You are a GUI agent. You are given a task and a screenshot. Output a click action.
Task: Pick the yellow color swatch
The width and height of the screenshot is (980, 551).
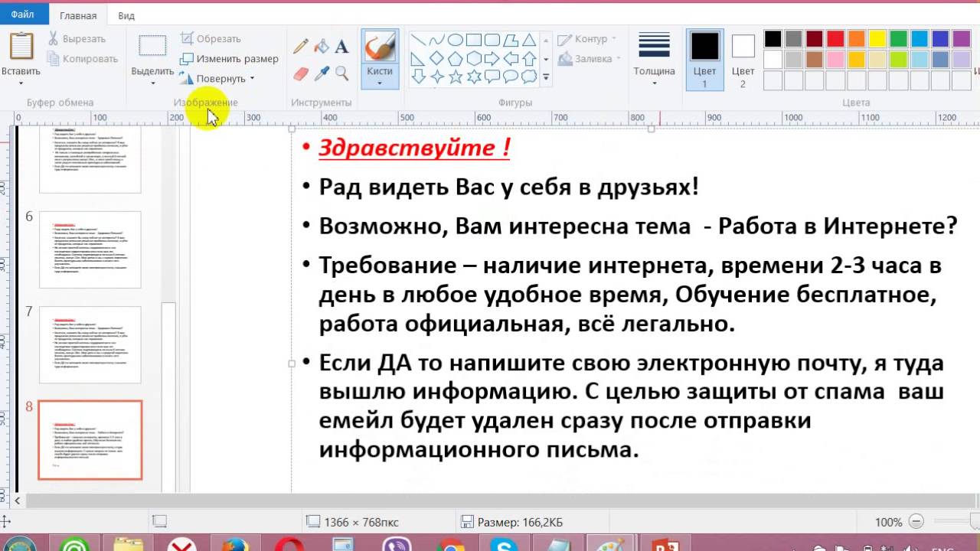click(x=877, y=39)
